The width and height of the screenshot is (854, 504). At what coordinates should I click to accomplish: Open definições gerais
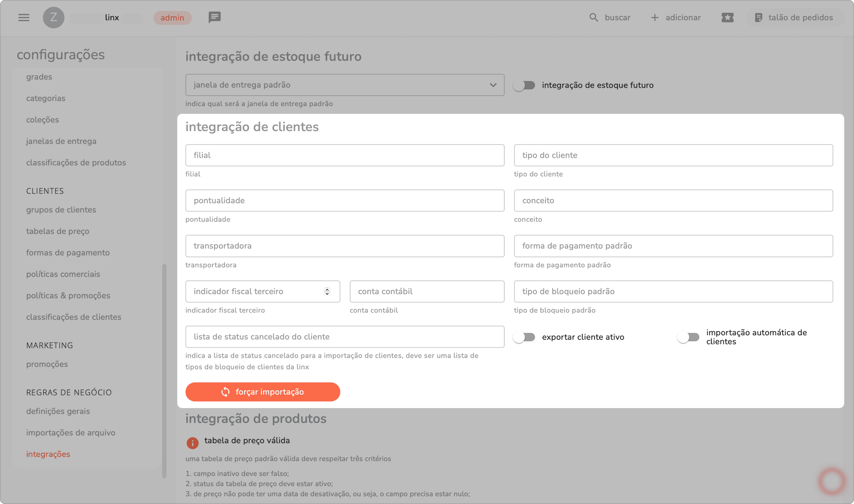click(x=58, y=411)
